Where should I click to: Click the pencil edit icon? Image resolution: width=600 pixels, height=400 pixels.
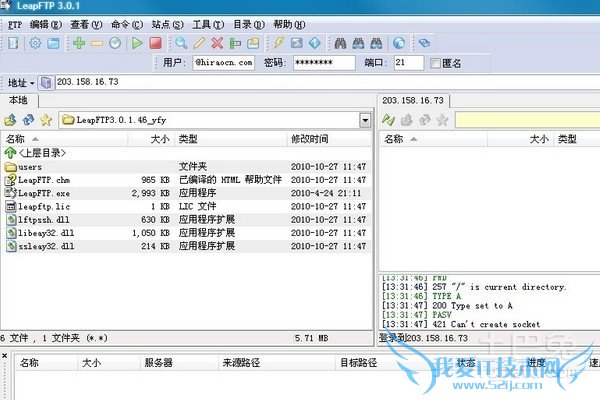[x=199, y=43]
